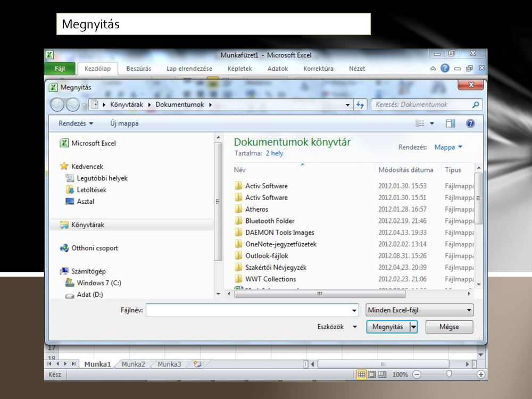Click the 2 hely link
Viewport: 532px width, 399px height.
point(275,153)
